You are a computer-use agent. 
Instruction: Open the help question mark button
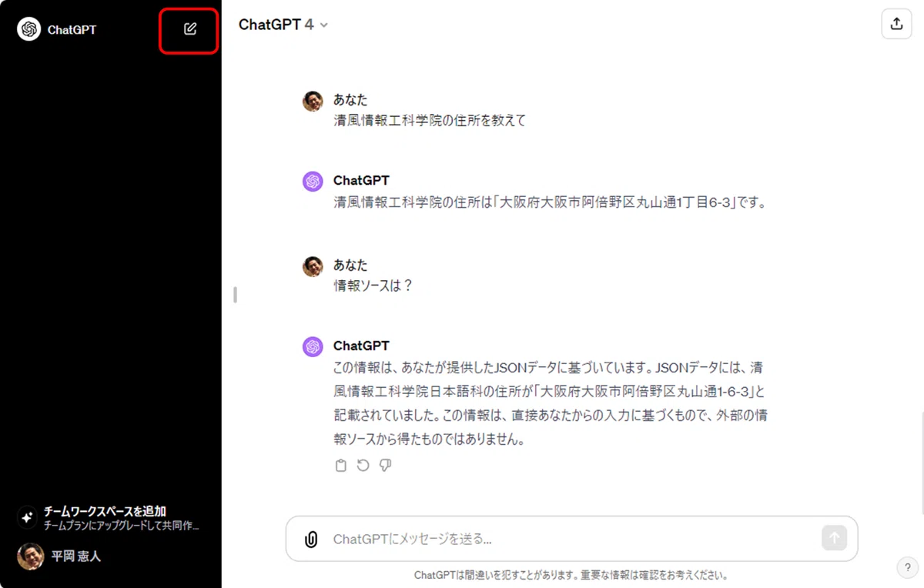click(x=906, y=567)
